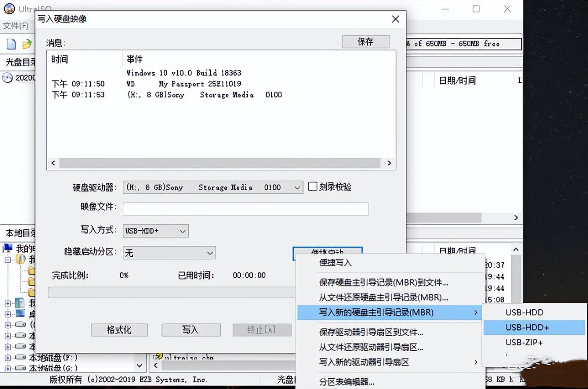This screenshot has width=588, height=389.
Task: Open the 硬盘驱动器 drive dropdown
Action: coord(297,187)
